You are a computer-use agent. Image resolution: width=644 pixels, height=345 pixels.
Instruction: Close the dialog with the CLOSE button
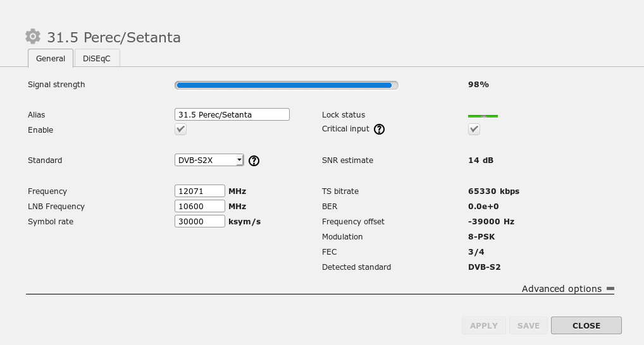click(586, 325)
